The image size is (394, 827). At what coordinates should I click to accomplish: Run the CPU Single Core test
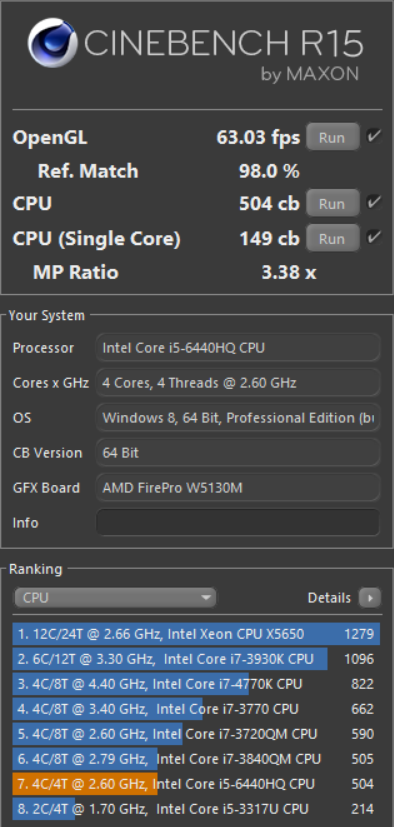tap(332, 238)
